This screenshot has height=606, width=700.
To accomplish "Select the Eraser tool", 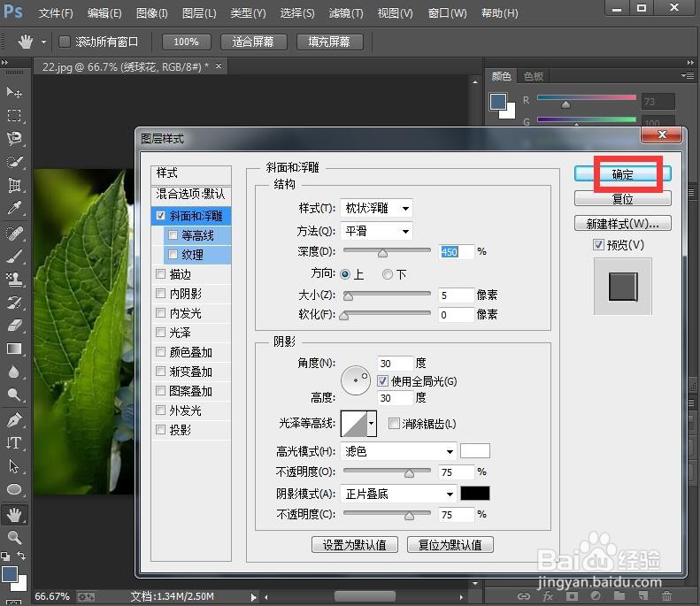I will click(14, 326).
